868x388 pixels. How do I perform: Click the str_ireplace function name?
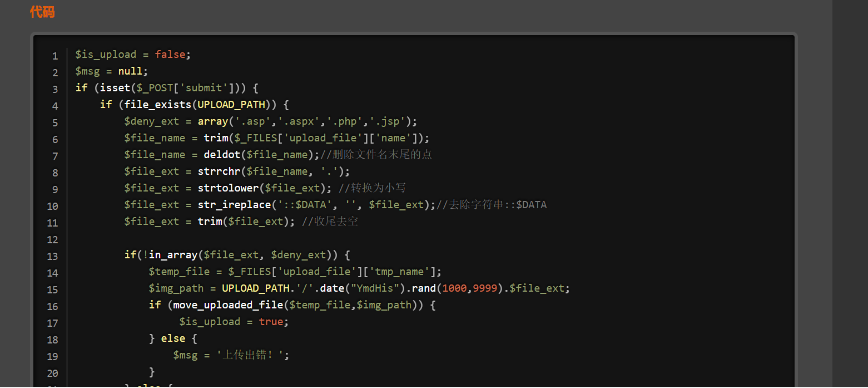234,205
